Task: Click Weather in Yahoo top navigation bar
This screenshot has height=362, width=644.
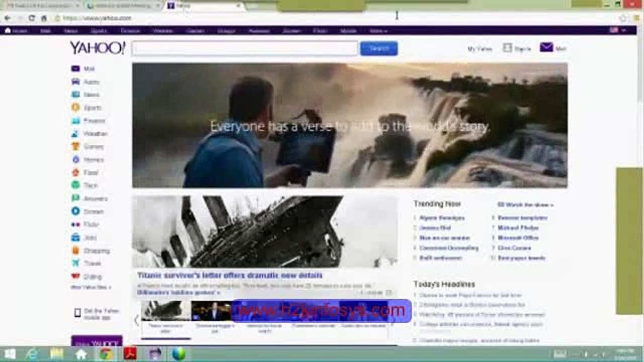Action: click(163, 31)
